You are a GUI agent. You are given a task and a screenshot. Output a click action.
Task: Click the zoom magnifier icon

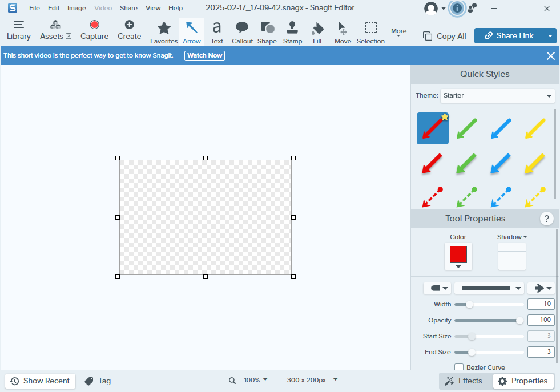coord(232,381)
